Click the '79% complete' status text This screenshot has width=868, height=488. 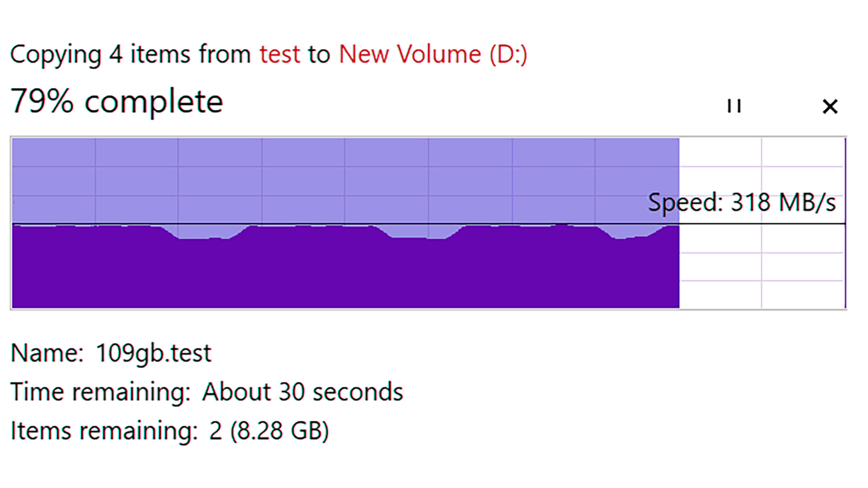(x=117, y=101)
